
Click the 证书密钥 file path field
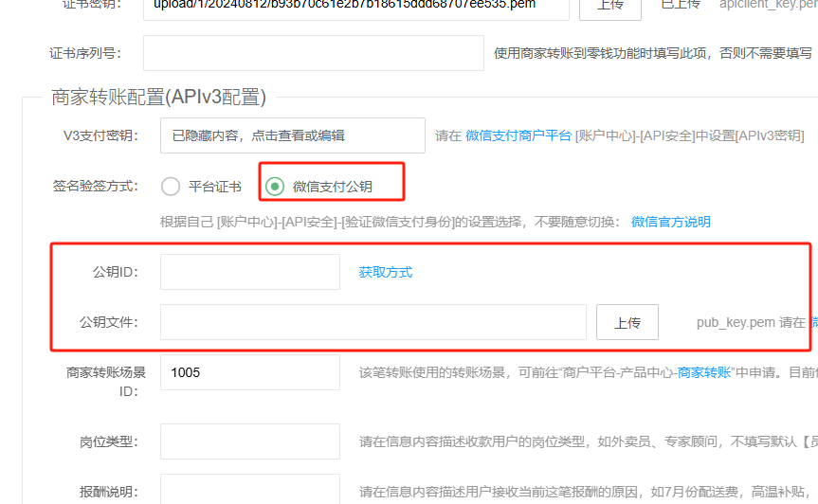click(356, 5)
